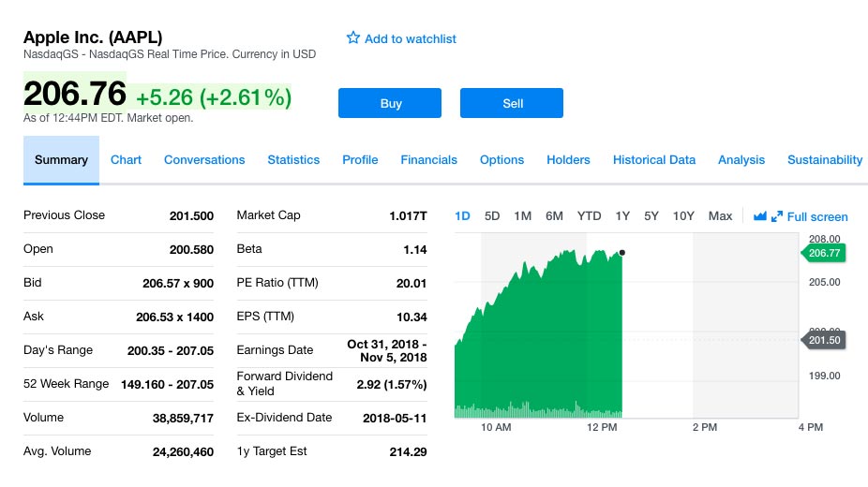This screenshot has width=868, height=487.
Task: Click the Open value 200.580
Action: pos(191,249)
